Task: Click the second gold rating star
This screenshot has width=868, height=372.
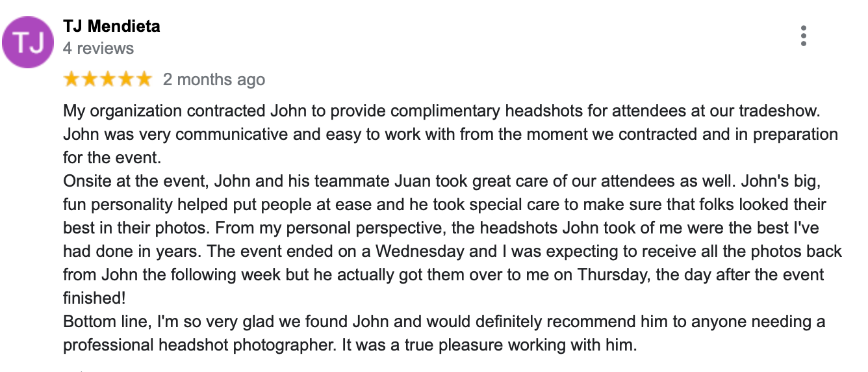Action: pos(90,79)
